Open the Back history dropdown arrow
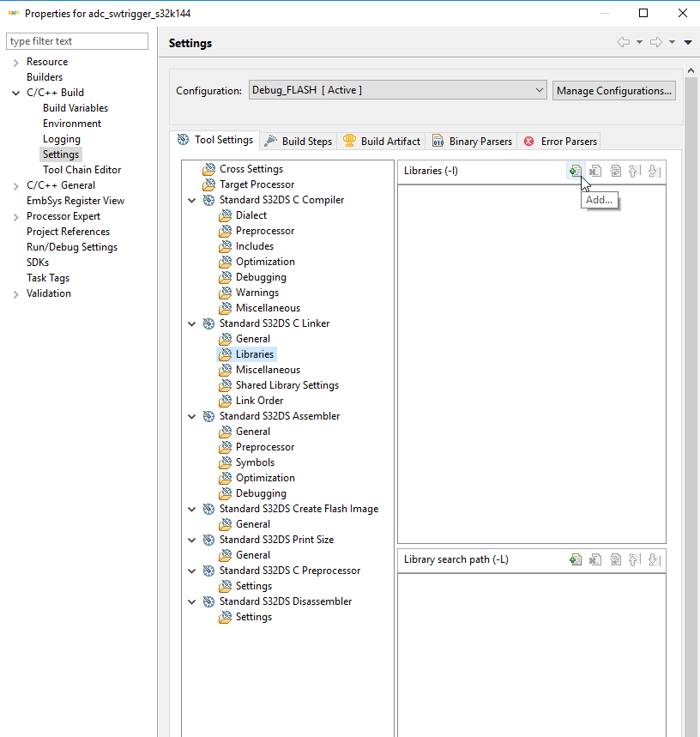700x737 pixels. click(x=639, y=42)
